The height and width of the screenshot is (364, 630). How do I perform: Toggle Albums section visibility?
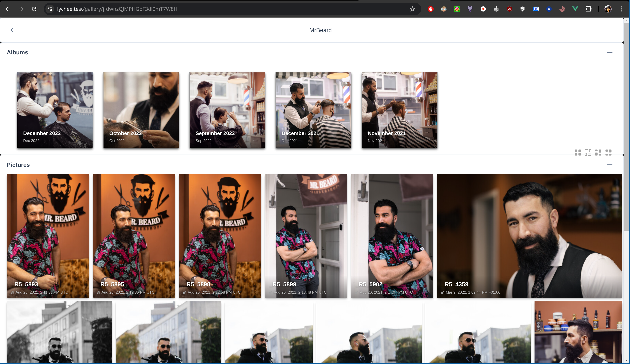click(x=610, y=52)
